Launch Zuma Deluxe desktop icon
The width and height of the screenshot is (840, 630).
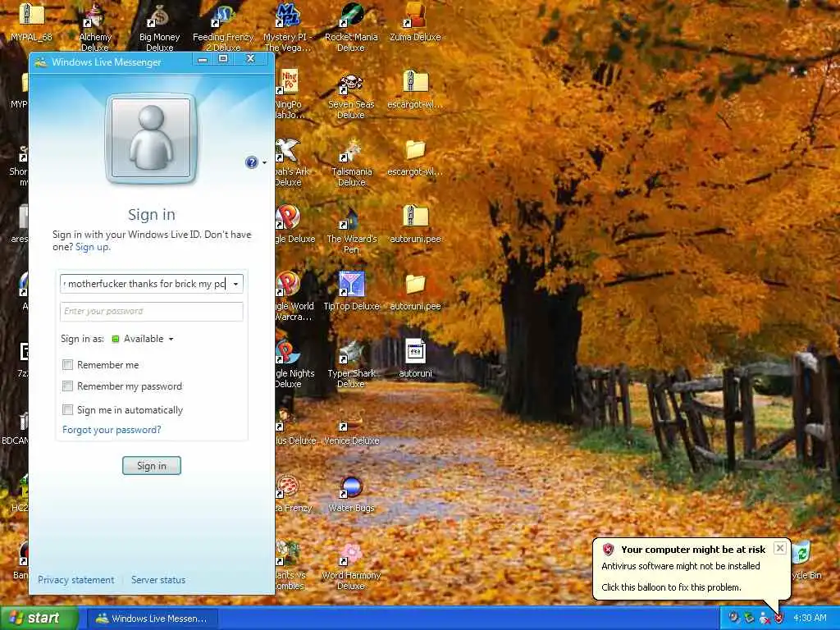(x=415, y=16)
